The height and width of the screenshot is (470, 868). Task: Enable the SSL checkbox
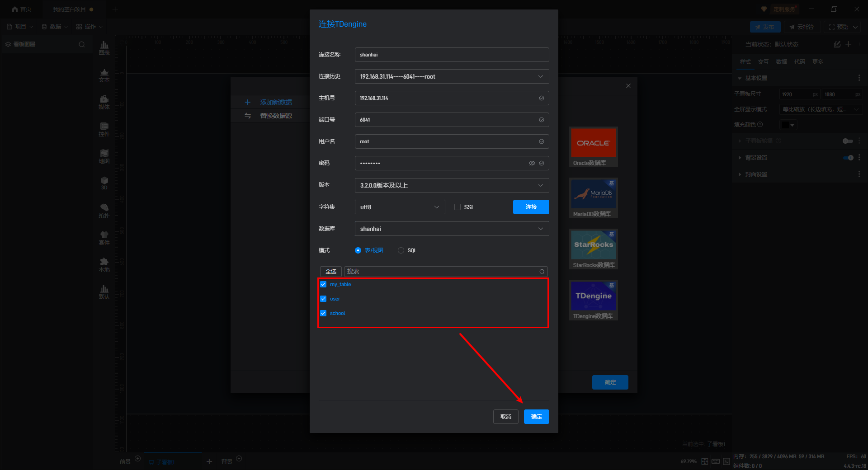[458, 207]
